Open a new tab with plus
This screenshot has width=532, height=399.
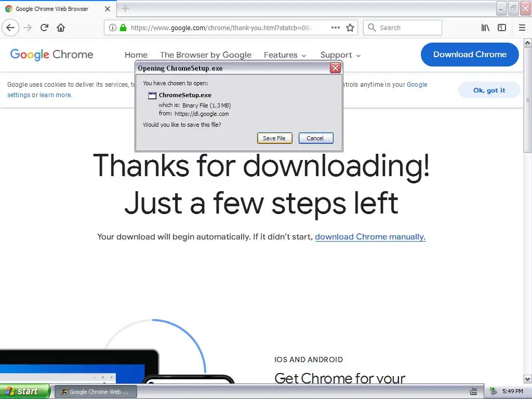pos(125,8)
